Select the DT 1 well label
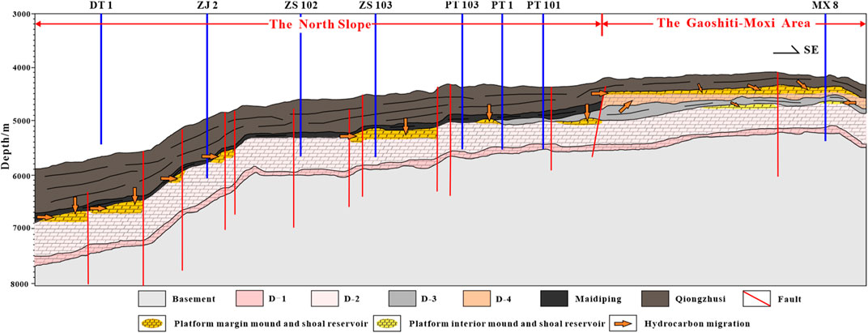The image size is (868, 333). pos(100,6)
